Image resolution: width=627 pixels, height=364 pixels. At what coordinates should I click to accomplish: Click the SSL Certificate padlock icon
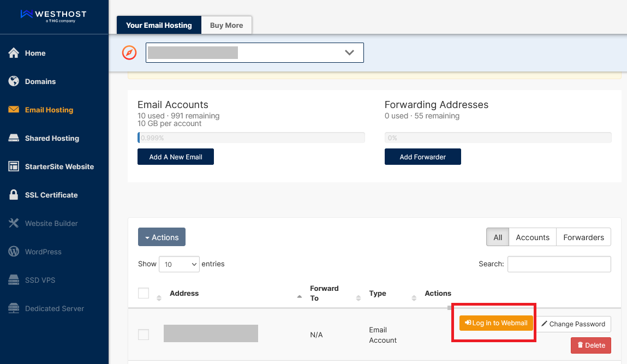coord(14,195)
